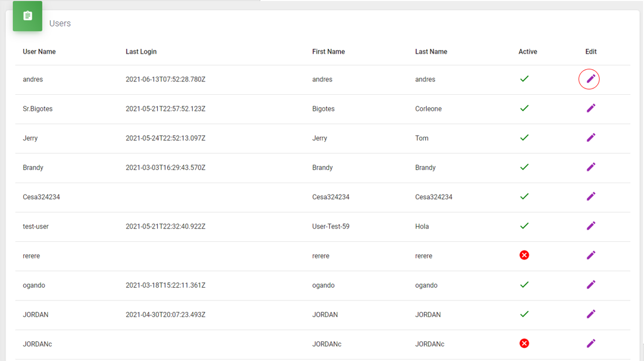Click the green clipboard Users icon
Viewport: 644px width, 361px height.
(27, 16)
